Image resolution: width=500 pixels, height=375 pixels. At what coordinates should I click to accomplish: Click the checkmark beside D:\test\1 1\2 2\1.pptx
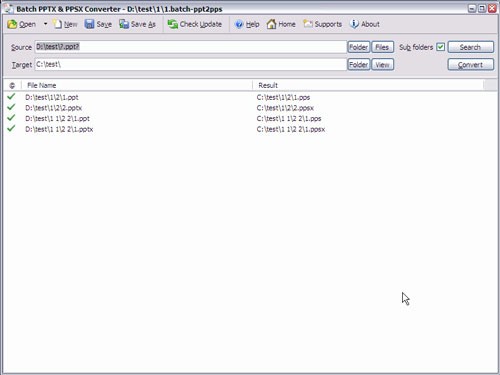[x=11, y=129]
